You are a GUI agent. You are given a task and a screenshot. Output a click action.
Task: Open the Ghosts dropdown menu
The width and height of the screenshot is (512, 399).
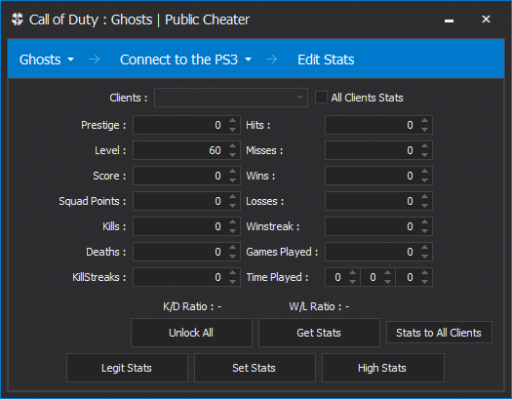[46, 60]
